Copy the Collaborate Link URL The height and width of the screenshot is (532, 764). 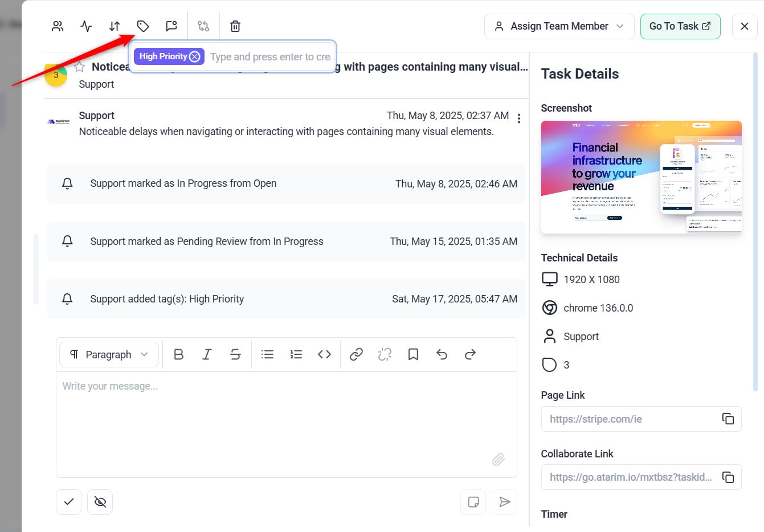tap(728, 477)
